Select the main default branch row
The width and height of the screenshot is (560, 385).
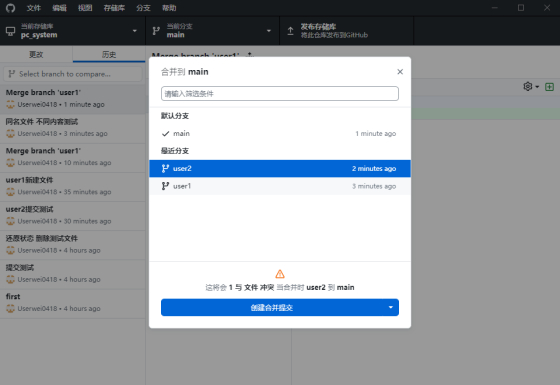pos(280,134)
